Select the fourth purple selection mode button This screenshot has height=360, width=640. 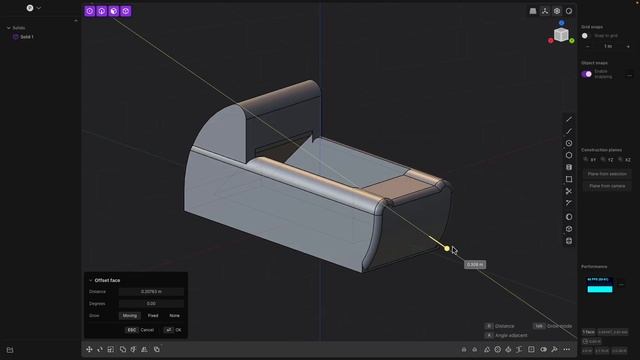[x=126, y=11]
